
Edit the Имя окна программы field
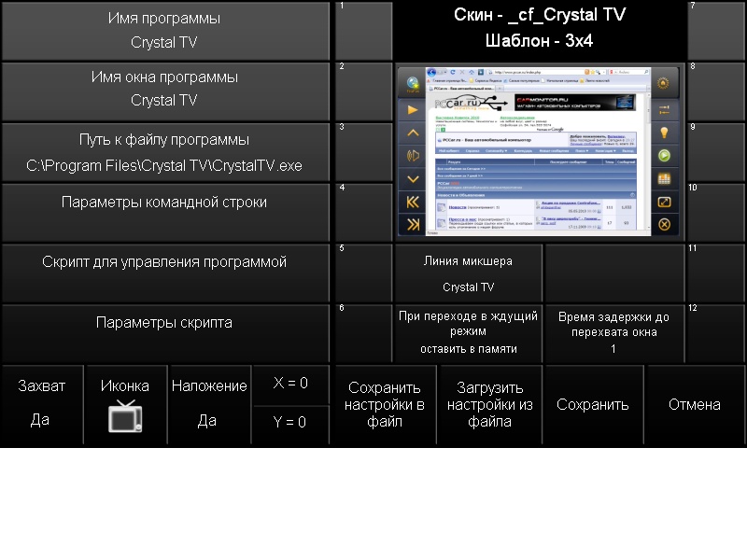pyautogui.click(x=165, y=91)
